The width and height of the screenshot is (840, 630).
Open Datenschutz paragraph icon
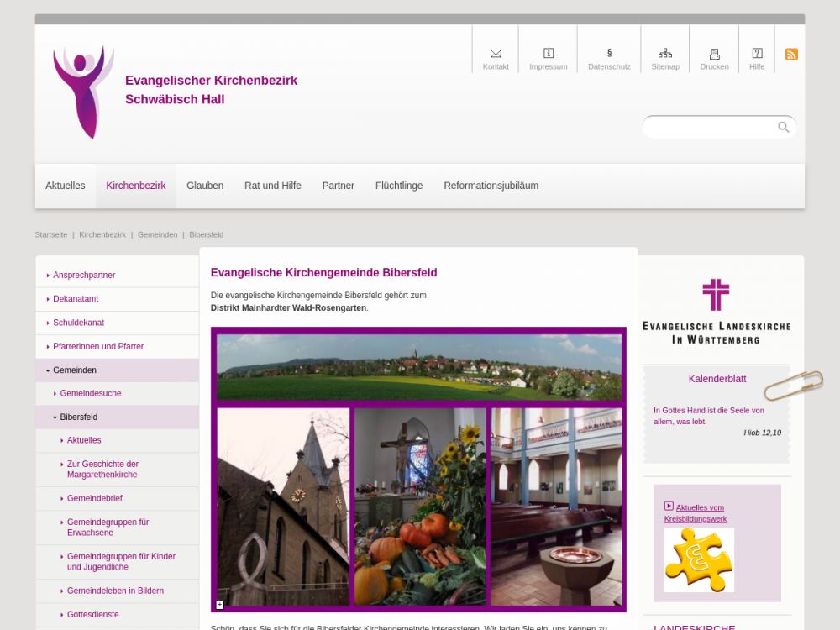pyautogui.click(x=609, y=54)
